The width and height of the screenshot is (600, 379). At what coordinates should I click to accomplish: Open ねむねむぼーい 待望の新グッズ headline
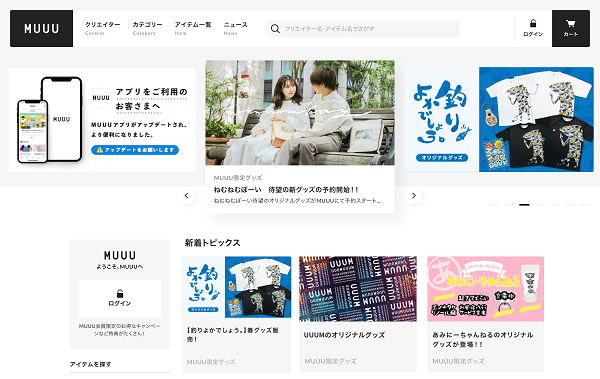[x=286, y=190]
